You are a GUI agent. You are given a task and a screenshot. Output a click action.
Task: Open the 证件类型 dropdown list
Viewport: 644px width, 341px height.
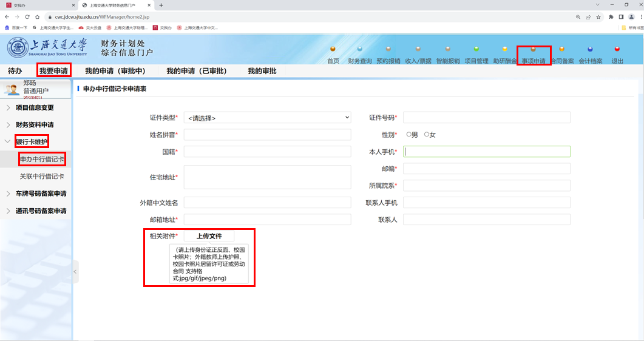pyautogui.click(x=267, y=118)
